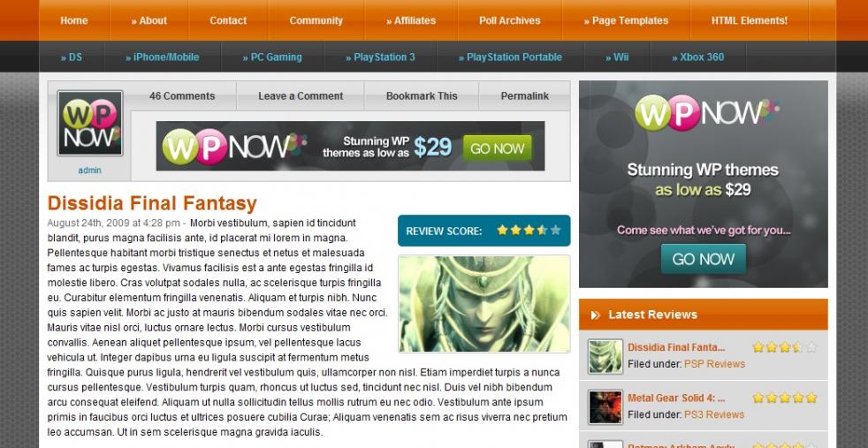Image resolution: width=868 pixels, height=448 pixels.
Task: Click the star rating beside Metal Gear Solid 4
Action: click(784, 398)
